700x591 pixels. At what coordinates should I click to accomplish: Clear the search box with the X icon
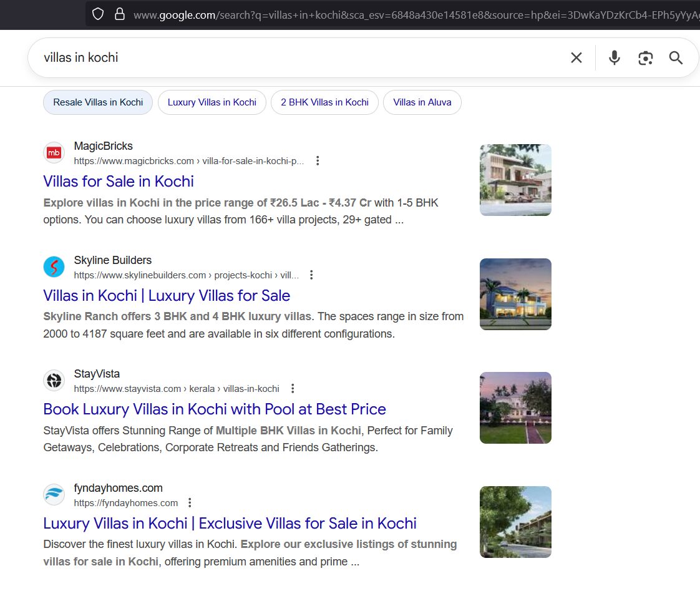pos(576,58)
